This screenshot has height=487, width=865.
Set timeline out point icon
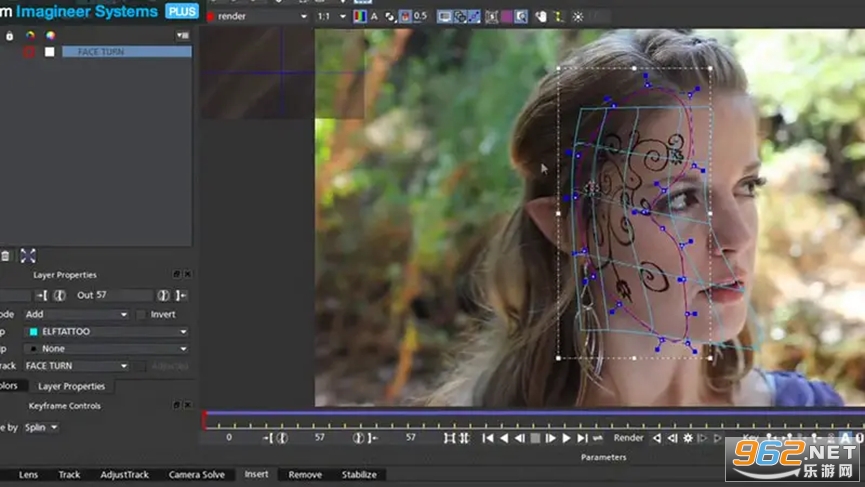click(373, 438)
